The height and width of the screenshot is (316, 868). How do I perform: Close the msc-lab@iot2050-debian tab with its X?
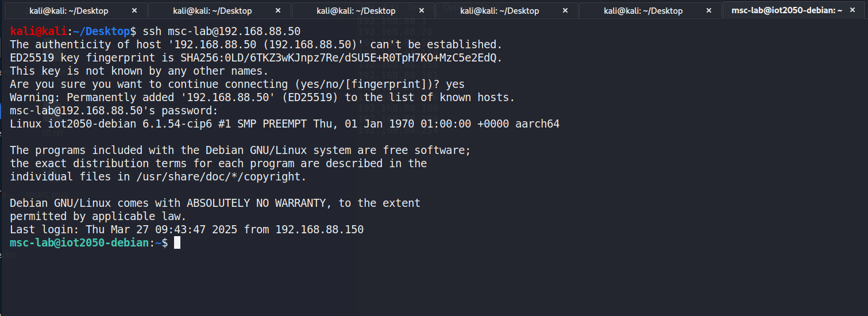click(x=855, y=10)
